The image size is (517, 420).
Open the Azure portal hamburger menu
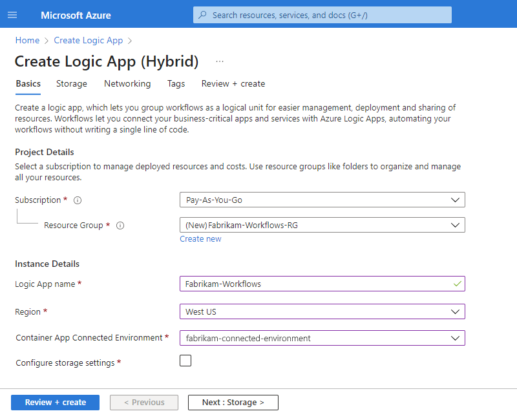[x=12, y=15]
